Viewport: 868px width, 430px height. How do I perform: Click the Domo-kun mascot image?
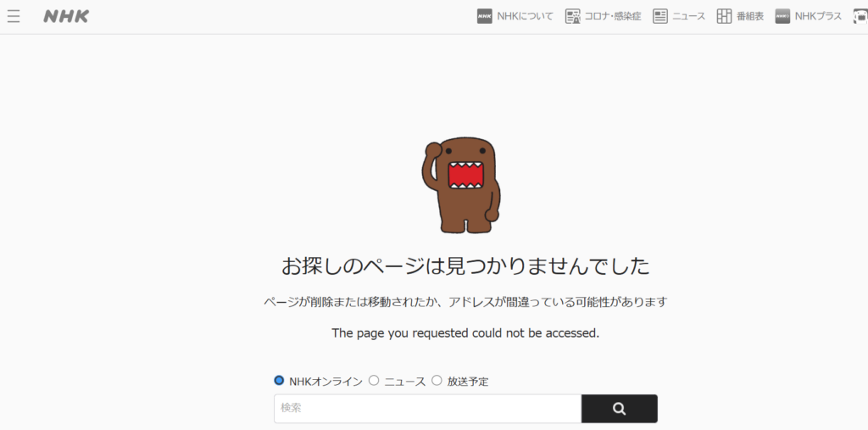click(461, 185)
